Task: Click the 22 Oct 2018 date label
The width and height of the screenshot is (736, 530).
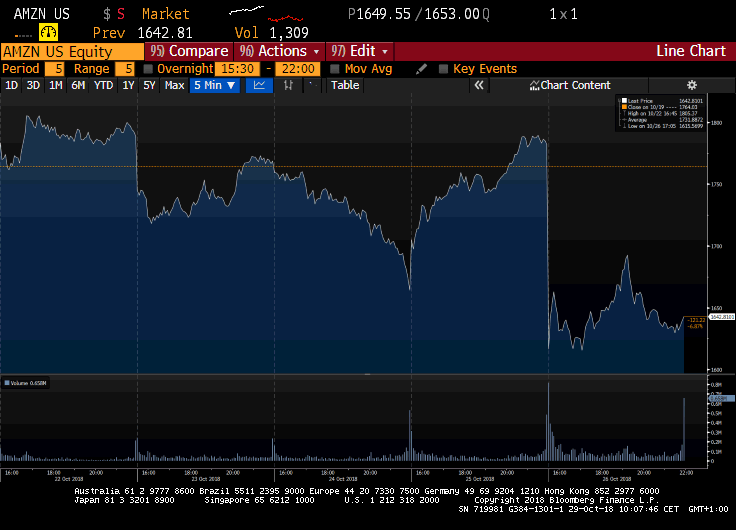Action: point(69,479)
